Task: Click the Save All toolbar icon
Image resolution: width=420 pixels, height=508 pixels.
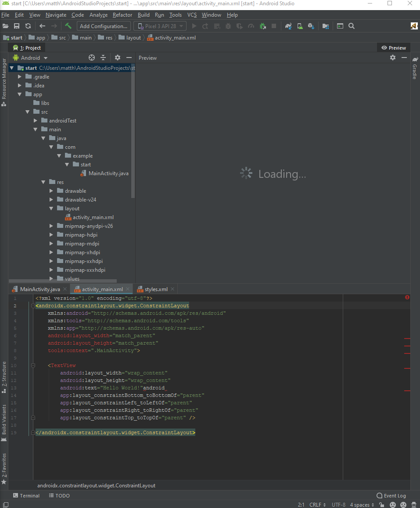Action: coord(17,26)
